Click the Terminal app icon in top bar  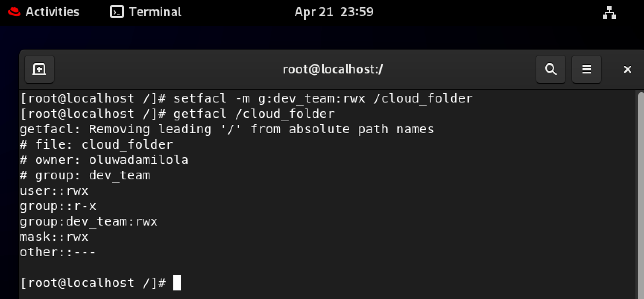(117, 12)
